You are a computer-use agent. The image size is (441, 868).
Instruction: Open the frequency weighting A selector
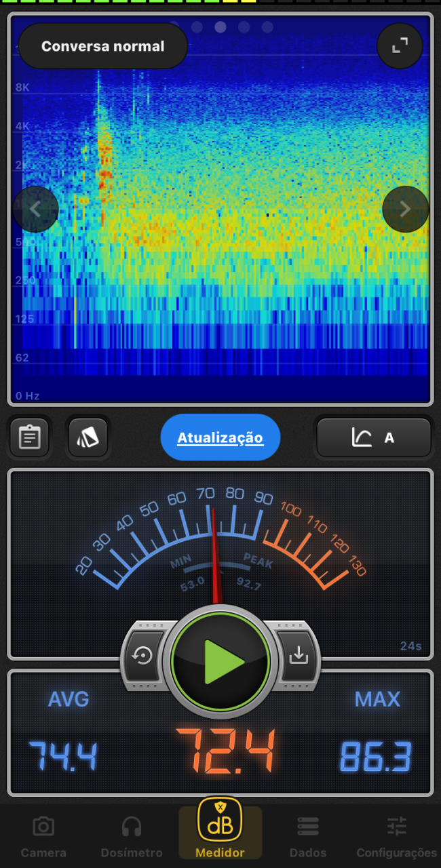pos(373,437)
